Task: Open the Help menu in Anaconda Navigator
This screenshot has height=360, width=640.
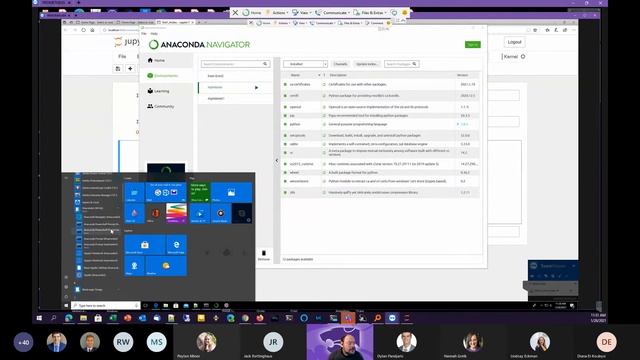Action: tap(154, 33)
